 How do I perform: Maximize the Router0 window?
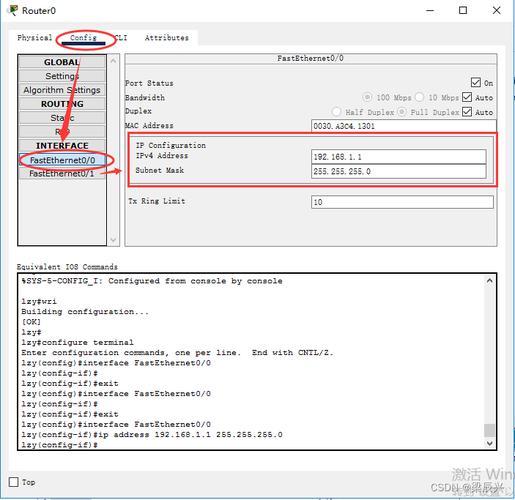pos(463,11)
